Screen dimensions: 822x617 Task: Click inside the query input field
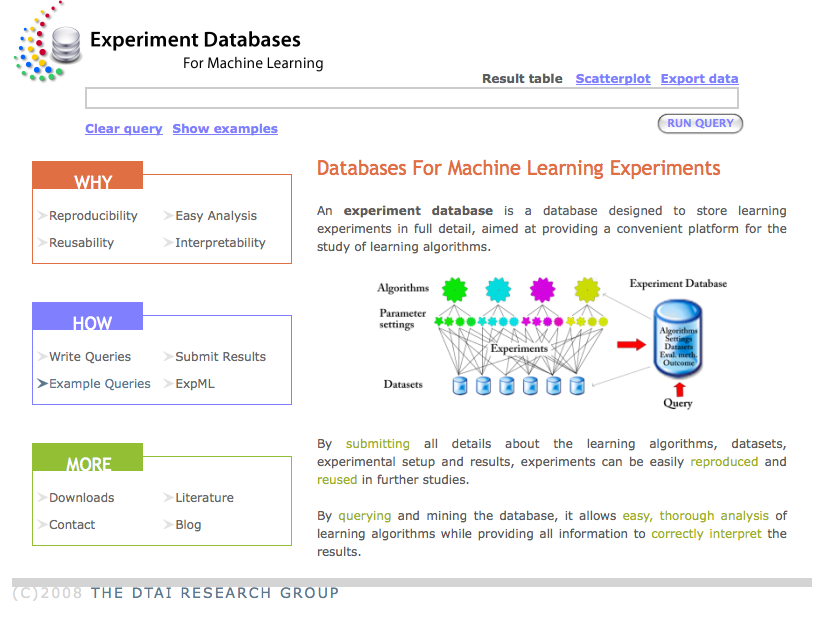(411, 98)
